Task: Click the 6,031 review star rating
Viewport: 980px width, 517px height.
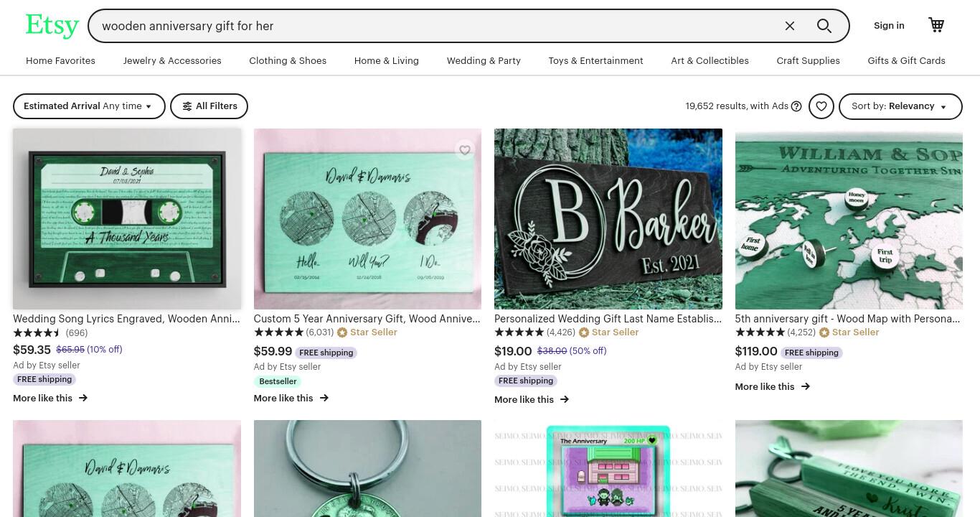Action: [278, 332]
